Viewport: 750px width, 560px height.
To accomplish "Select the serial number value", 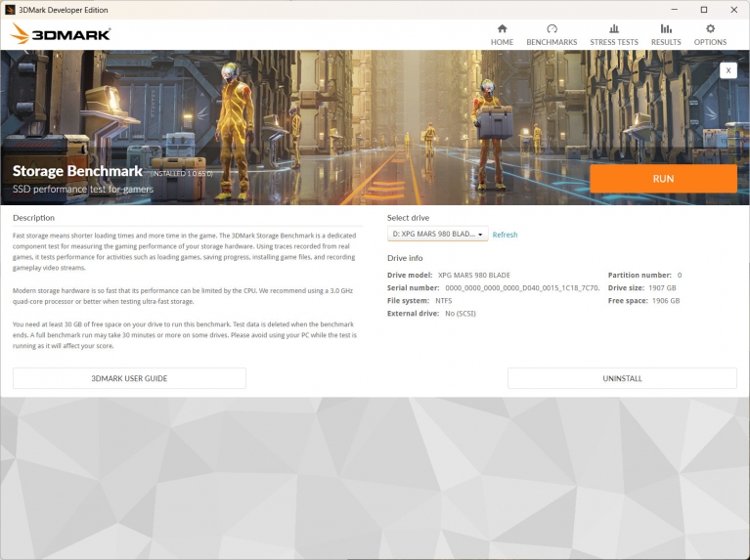I will click(522, 288).
